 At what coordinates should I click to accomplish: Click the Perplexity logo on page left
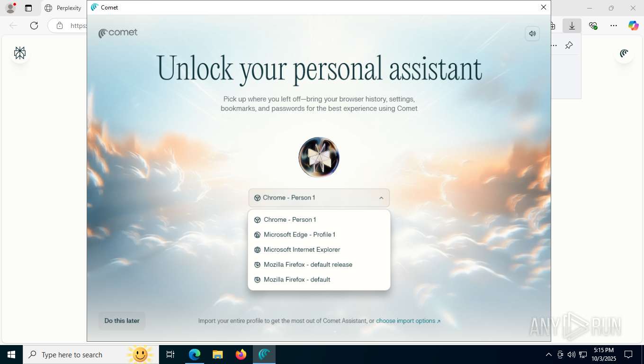pos(20,53)
